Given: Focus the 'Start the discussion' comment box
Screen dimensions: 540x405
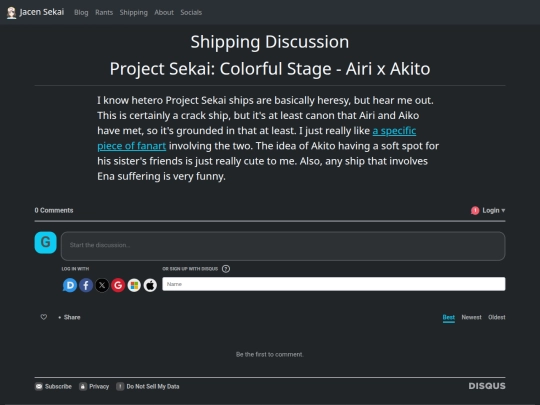Looking at the screenshot, I should pos(283,246).
